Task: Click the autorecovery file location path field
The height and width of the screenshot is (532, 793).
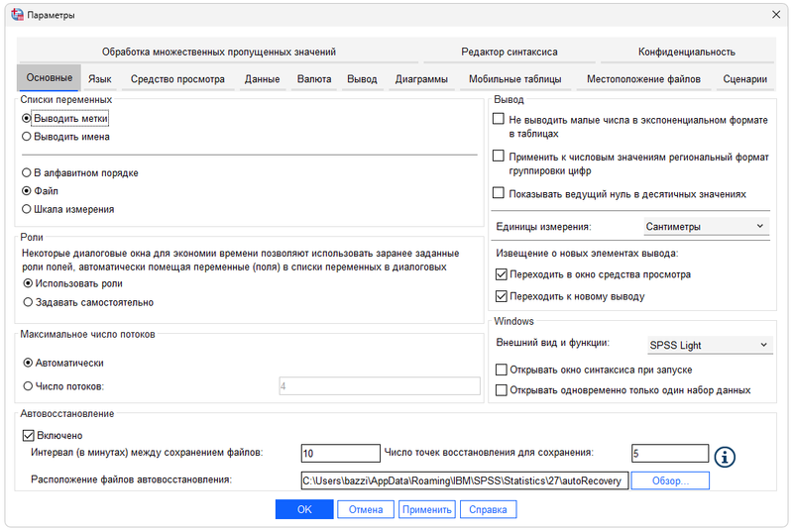Action: point(464,480)
